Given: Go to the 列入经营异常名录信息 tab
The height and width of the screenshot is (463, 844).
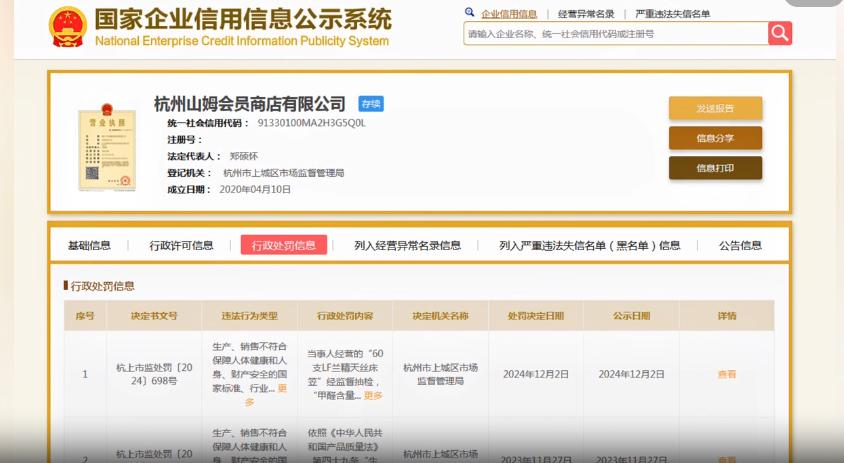Looking at the screenshot, I should click(x=407, y=245).
